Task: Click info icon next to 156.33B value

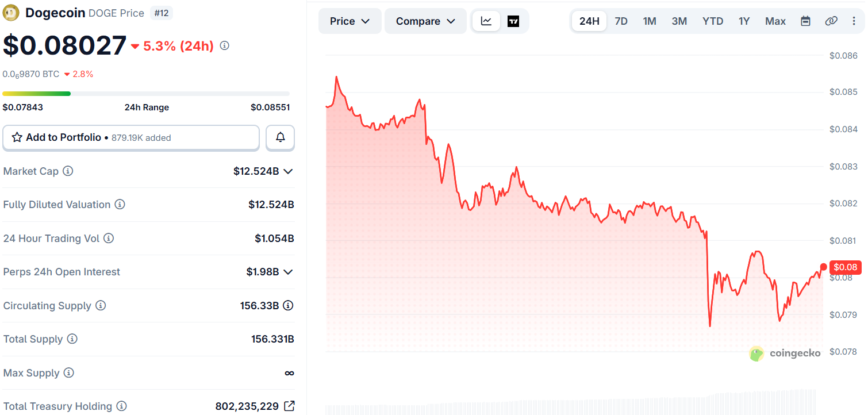Action: tap(289, 305)
